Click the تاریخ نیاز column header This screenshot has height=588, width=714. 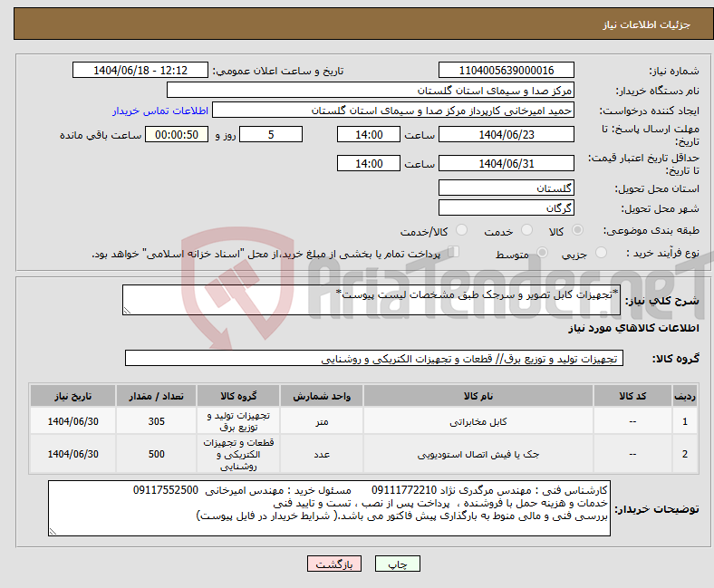(72, 396)
